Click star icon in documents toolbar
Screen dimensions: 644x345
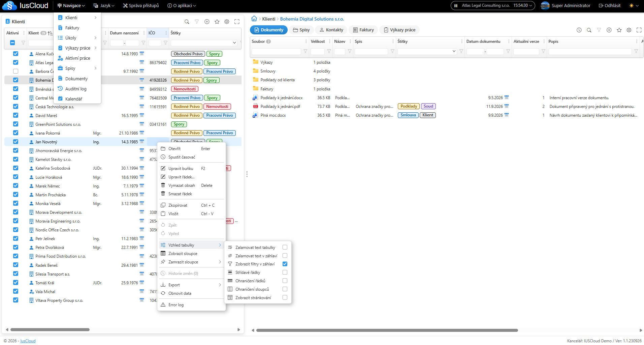pyautogui.click(x=619, y=30)
